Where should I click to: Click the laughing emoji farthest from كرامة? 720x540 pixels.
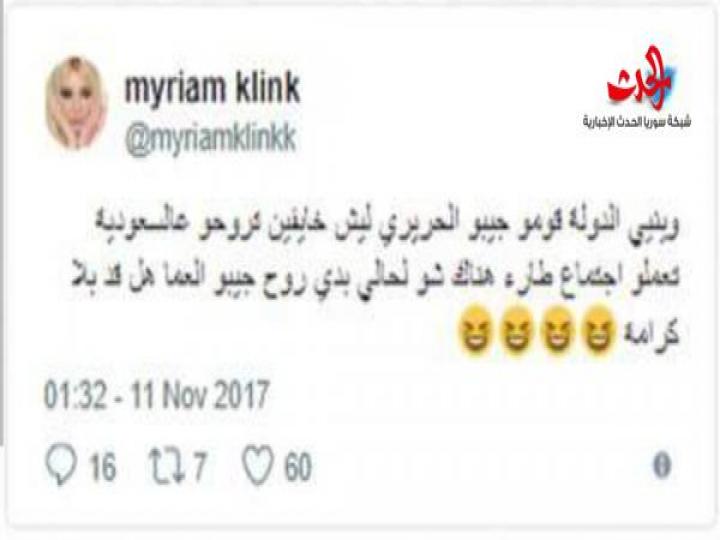tap(475, 330)
